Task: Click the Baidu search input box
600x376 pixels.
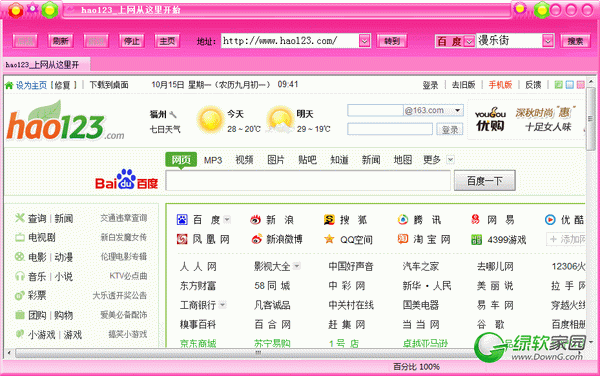Action: pos(308,181)
